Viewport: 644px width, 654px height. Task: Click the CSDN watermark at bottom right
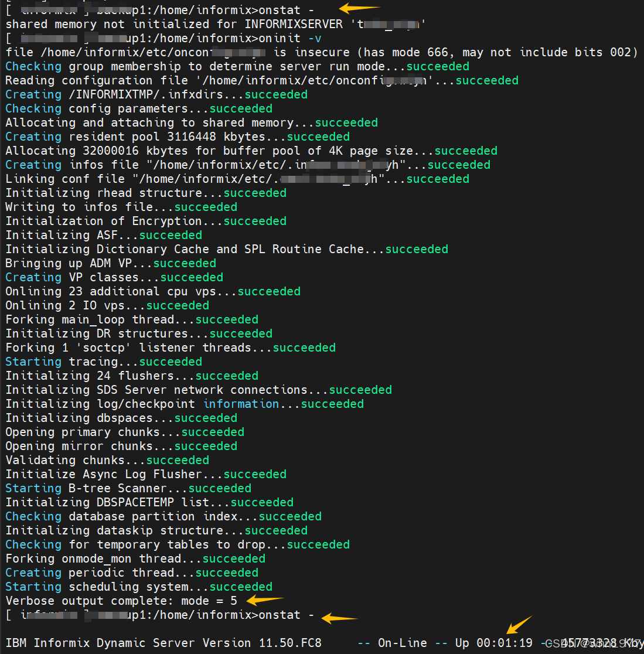(586, 643)
